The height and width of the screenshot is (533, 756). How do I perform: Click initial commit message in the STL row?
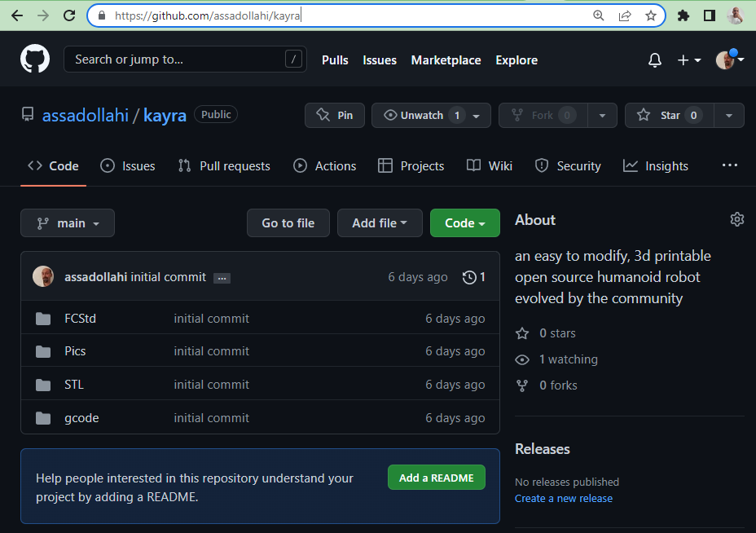pos(212,385)
